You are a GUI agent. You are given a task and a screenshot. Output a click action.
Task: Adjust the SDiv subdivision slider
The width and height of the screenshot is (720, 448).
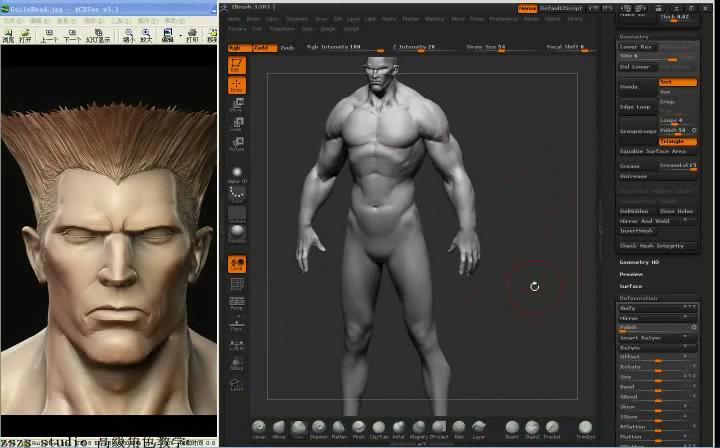[x=658, y=57]
